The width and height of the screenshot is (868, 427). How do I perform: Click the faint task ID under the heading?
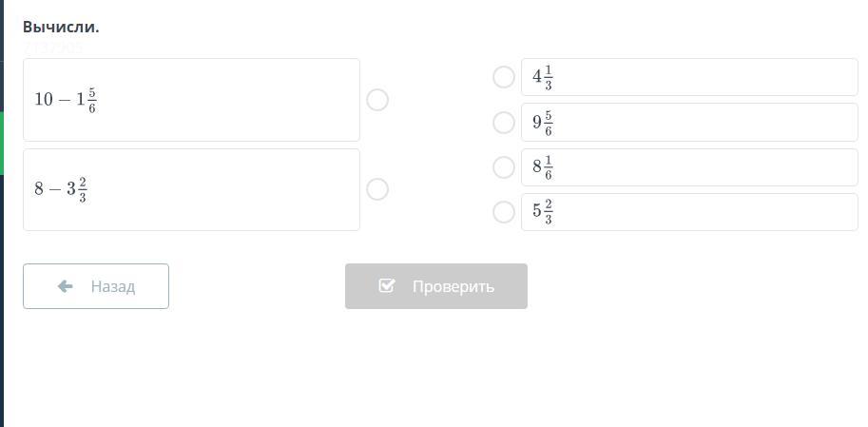click(x=53, y=48)
